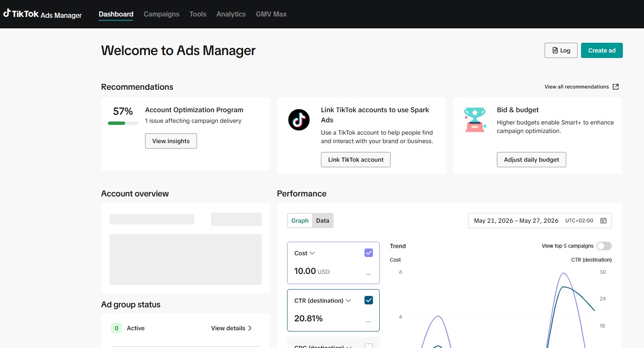
Task: Click the Welcome to Ads Manager heading
Action: (178, 50)
